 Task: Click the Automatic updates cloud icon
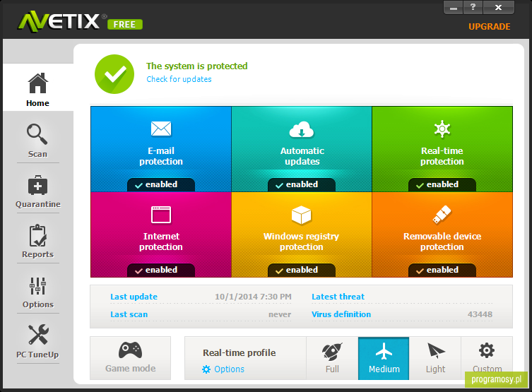pos(302,129)
